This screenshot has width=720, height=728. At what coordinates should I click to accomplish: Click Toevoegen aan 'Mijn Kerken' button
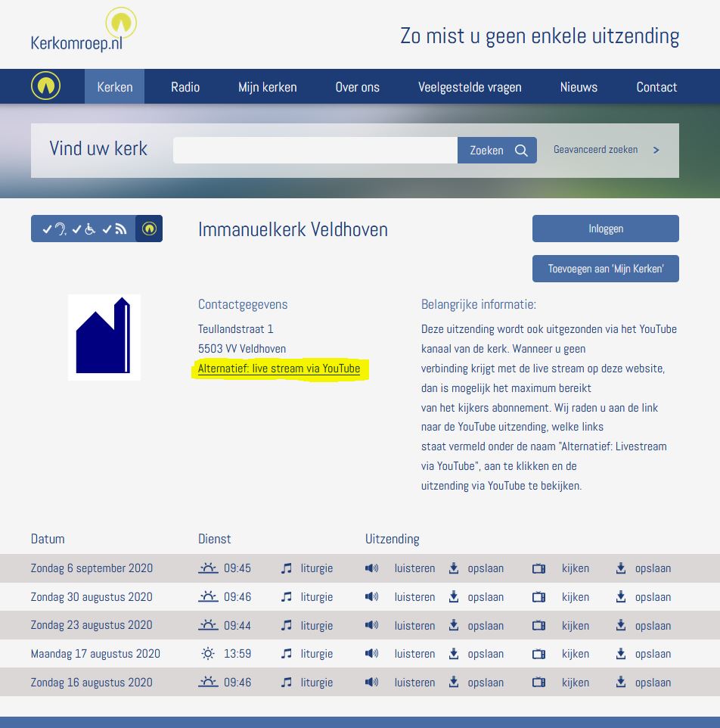point(605,269)
